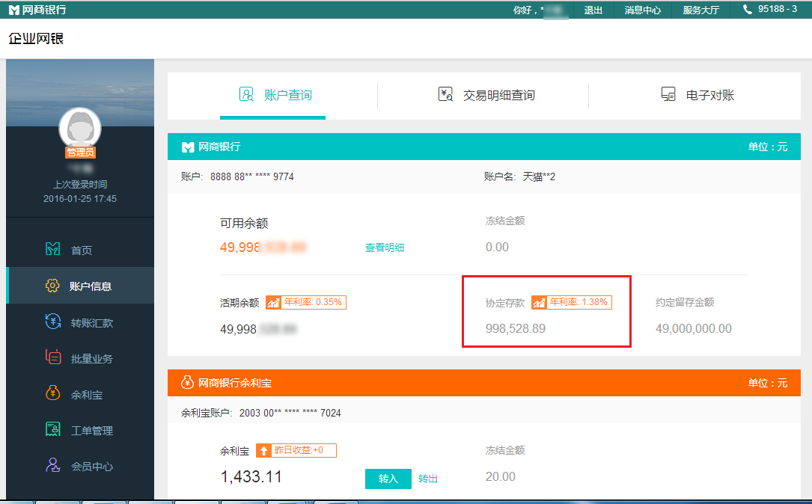812x504 pixels.
Task: Click the last login time 2016-01-25 17:45
Action: [x=80, y=199]
